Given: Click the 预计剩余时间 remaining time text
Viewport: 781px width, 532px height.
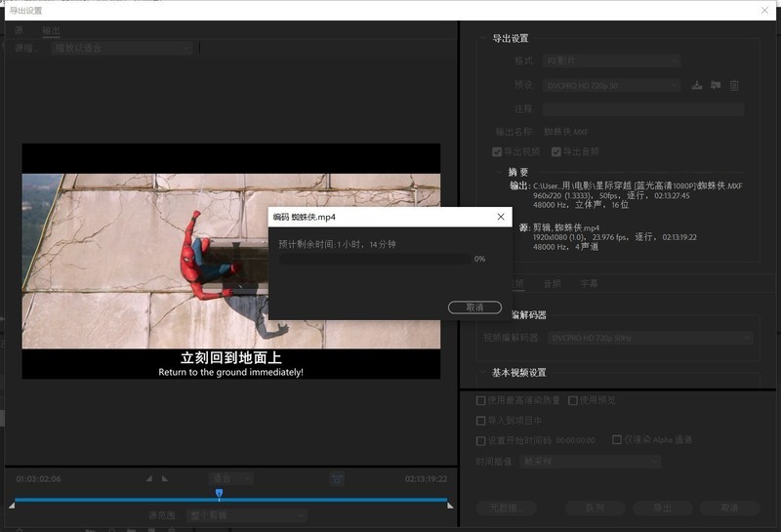Looking at the screenshot, I should 337,245.
